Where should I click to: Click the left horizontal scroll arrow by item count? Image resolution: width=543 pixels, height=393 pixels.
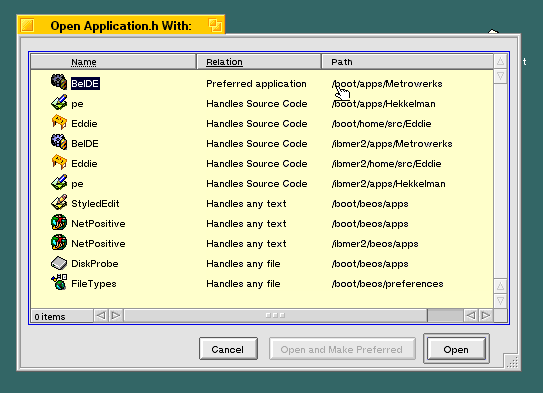coord(101,315)
